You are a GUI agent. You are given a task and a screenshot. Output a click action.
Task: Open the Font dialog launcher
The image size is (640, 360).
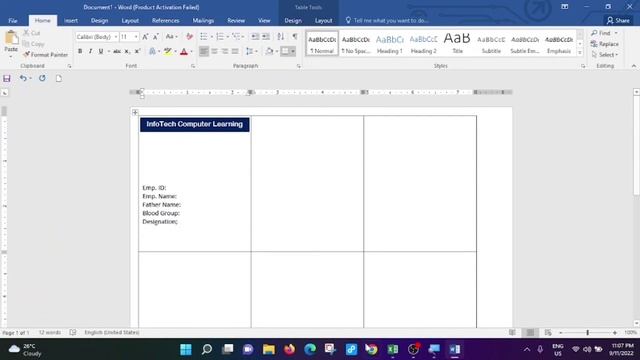point(193,66)
